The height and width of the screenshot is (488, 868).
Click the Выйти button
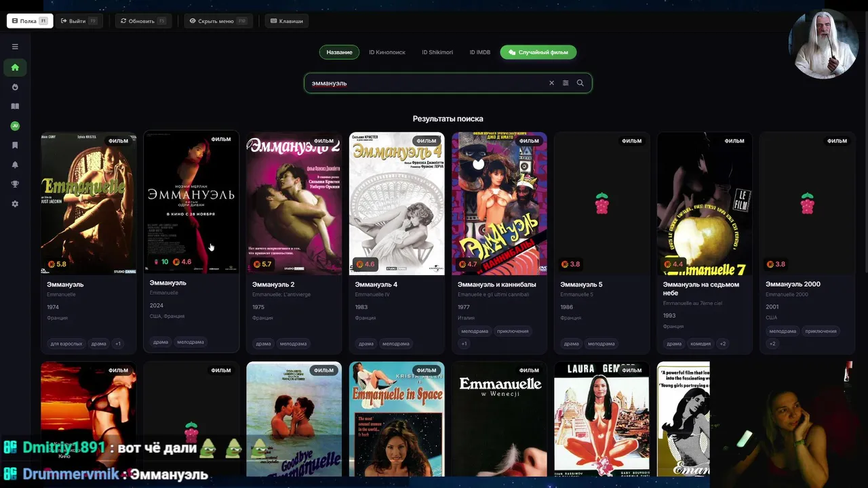[x=79, y=21]
